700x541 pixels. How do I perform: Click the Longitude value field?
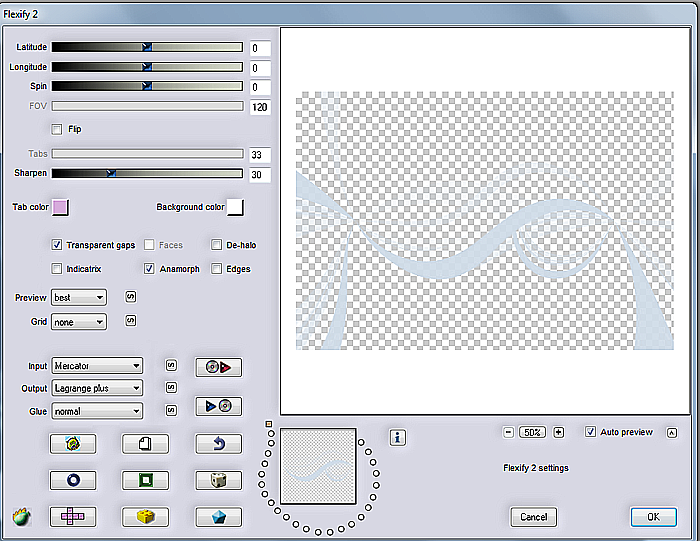tap(260, 68)
